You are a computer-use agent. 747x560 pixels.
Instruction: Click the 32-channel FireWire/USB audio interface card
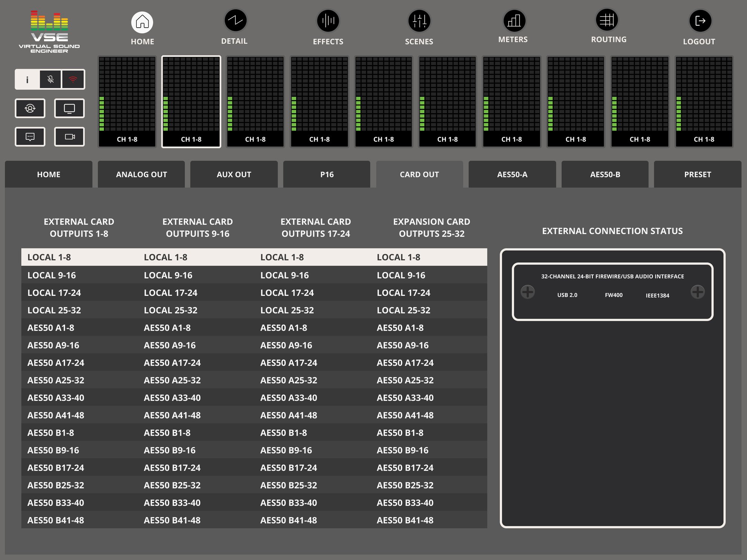tap(612, 291)
